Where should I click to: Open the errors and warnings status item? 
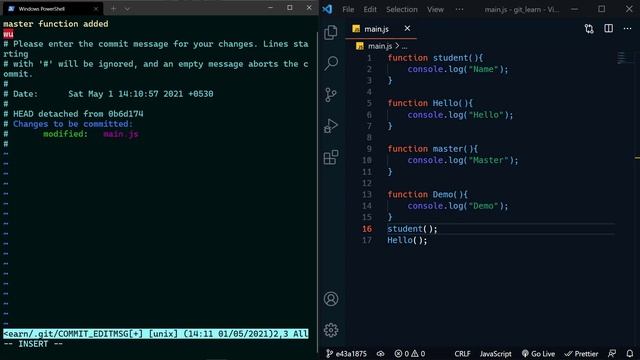pos(410,354)
